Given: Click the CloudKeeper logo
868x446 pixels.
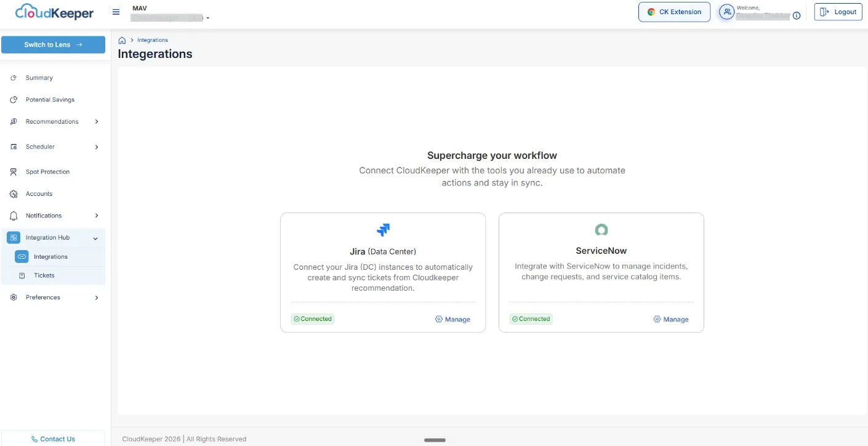Looking at the screenshot, I should click(x=55, y=12).
